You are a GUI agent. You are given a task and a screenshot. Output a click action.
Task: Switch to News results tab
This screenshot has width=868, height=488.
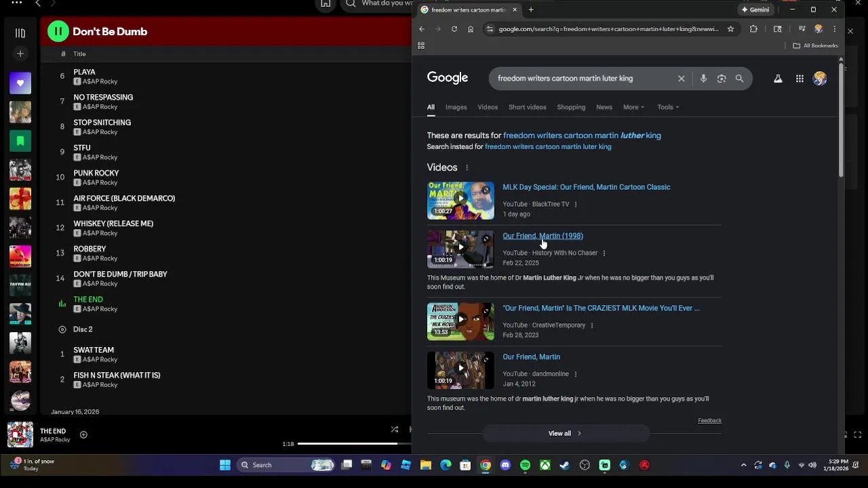tap(604, 107)
